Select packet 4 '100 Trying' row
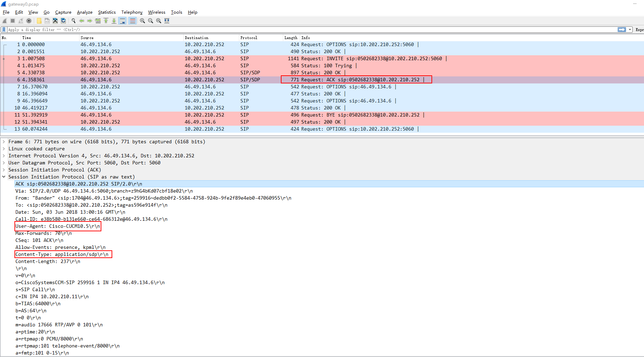This screenshot has width=644, height=357. tap(322, 65)
